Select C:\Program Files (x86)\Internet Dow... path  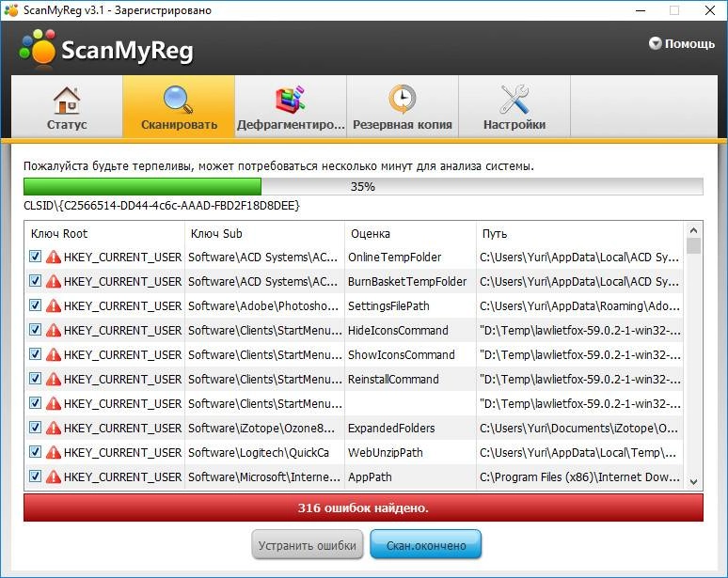pos(580,476)
